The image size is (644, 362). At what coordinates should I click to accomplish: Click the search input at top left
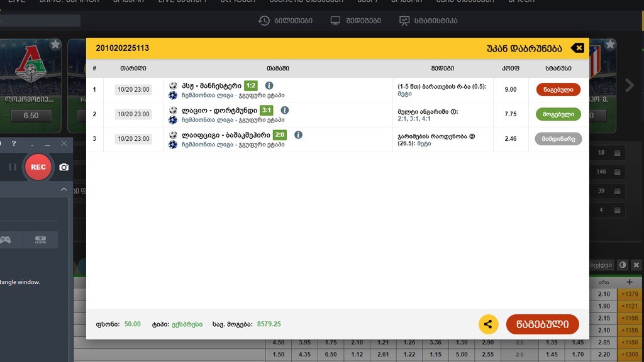tap(40, 21)
